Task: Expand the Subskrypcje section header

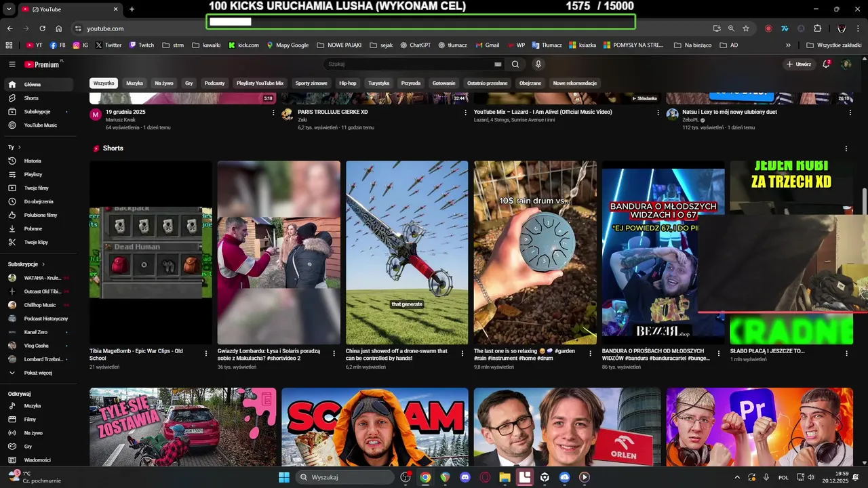Action: coord(27,264)
